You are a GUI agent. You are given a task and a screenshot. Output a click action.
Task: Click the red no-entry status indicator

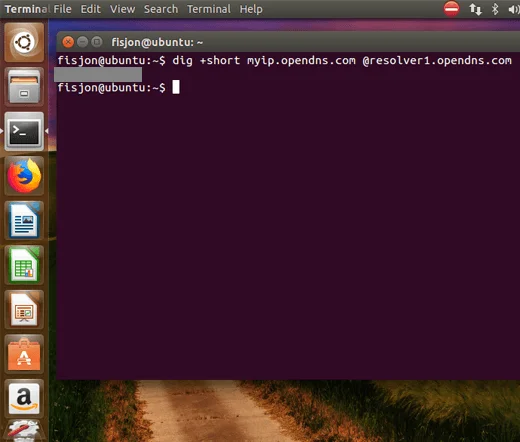pos(451,9)
